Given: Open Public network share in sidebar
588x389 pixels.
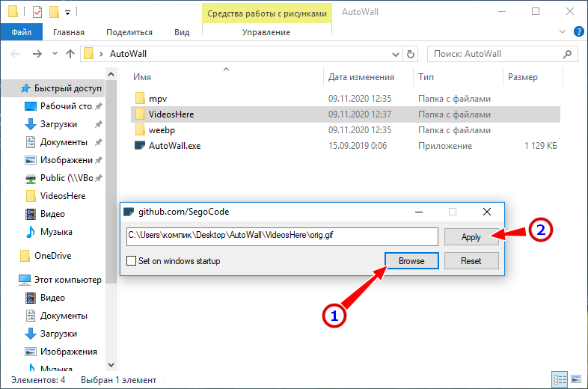Looking at the screenshot, I should pyautogui.click(x=67, y=178).
